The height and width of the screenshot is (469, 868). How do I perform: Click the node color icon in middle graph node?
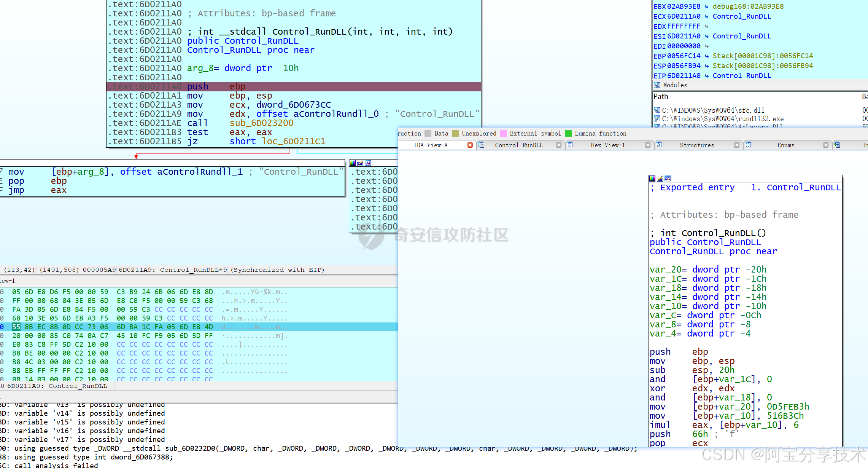coord(353,163)
